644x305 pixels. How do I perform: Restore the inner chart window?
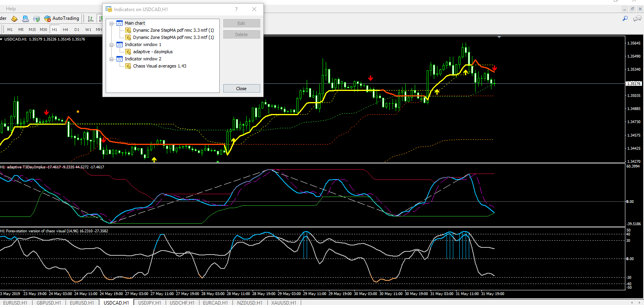click(632, 9)
